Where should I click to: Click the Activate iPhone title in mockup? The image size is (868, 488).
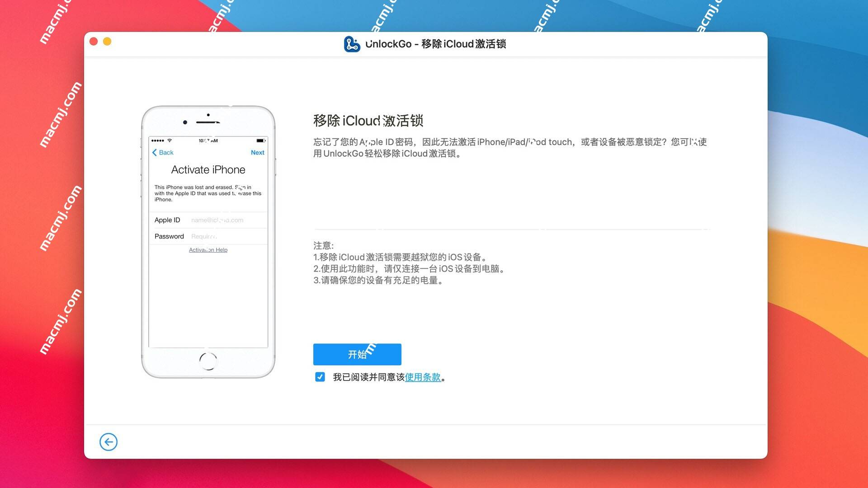(x=208, y=170)
